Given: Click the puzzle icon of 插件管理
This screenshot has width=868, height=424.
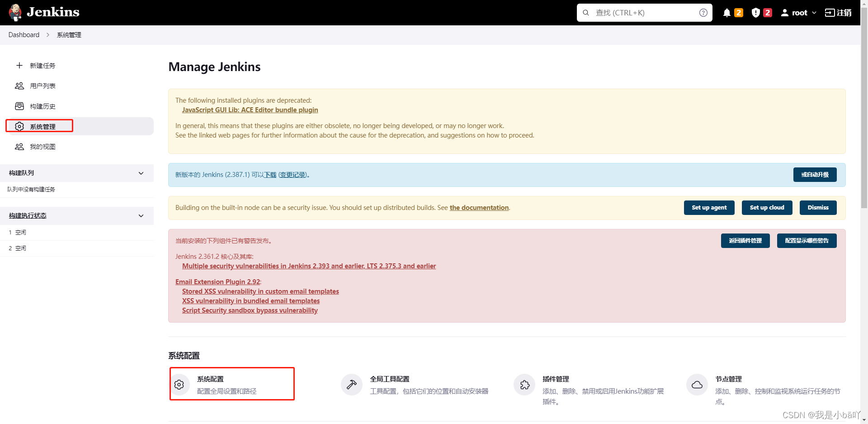Looking at the screenshot, I should (x=524, y=385).
